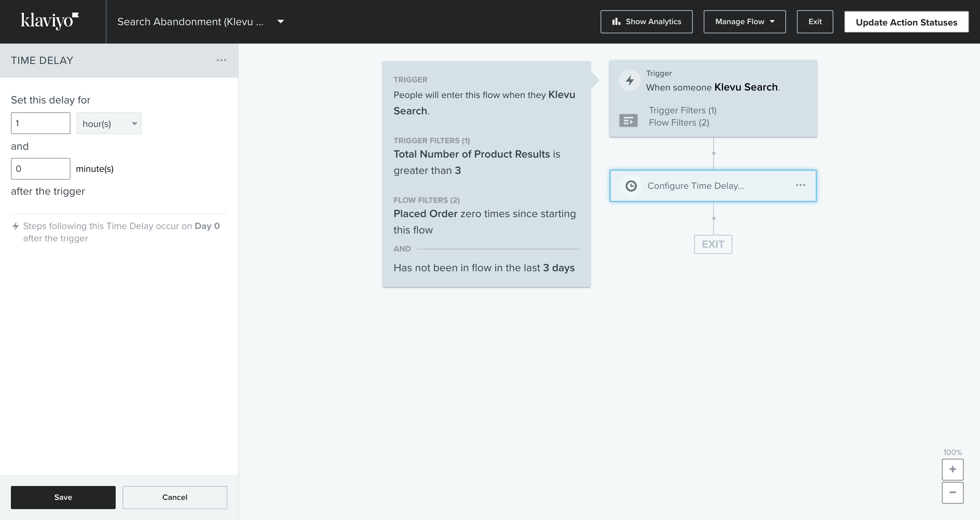Open flow name dropdown arrow
The width and height of the screenshot is (980, 520).
(280, 22)
